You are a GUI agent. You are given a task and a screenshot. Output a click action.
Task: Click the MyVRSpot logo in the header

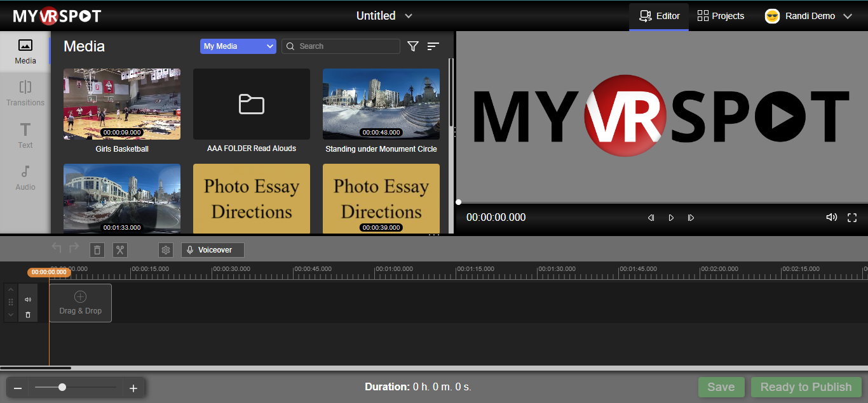coord(57,16)
